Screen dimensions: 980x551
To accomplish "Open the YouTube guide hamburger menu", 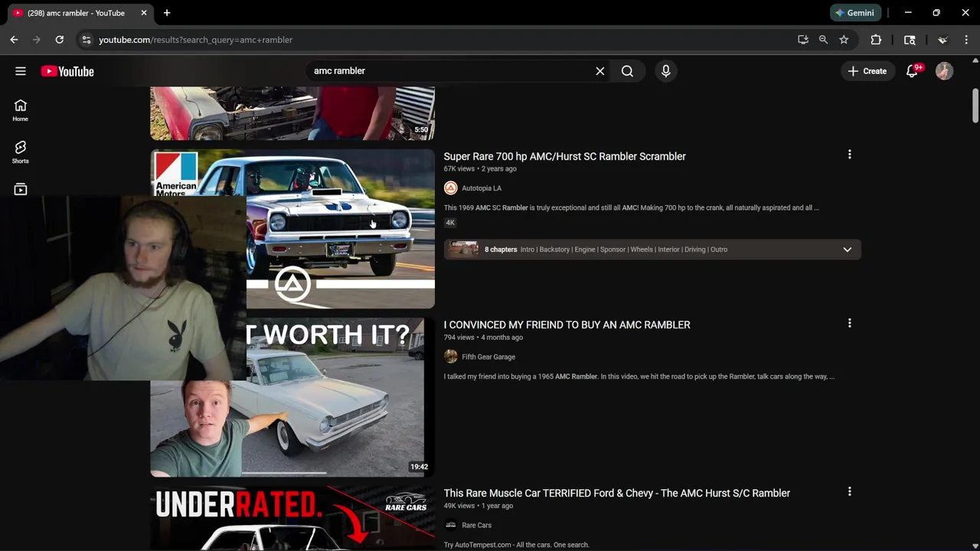I will (21, 71).
